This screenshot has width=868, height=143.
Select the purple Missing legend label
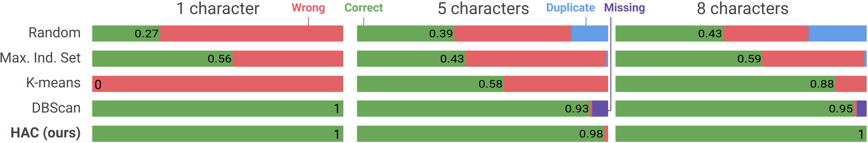[x=624, y=8]
